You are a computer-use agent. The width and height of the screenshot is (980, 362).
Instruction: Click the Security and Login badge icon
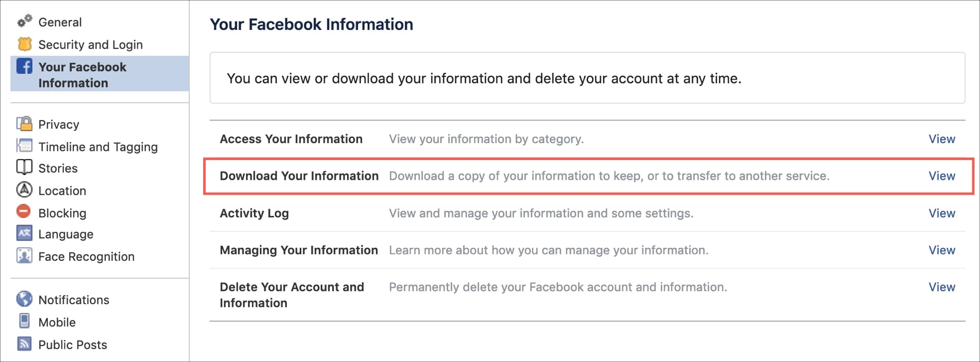point(24,44)
